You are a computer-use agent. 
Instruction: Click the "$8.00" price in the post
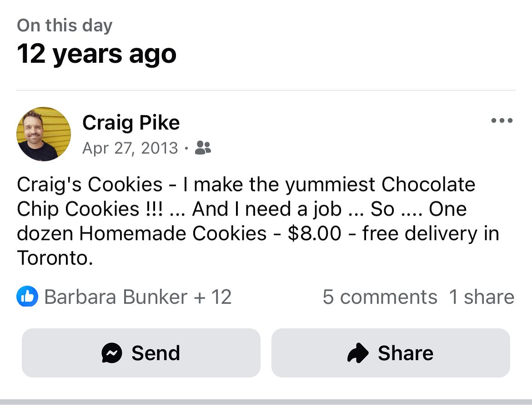coord(314,234)
